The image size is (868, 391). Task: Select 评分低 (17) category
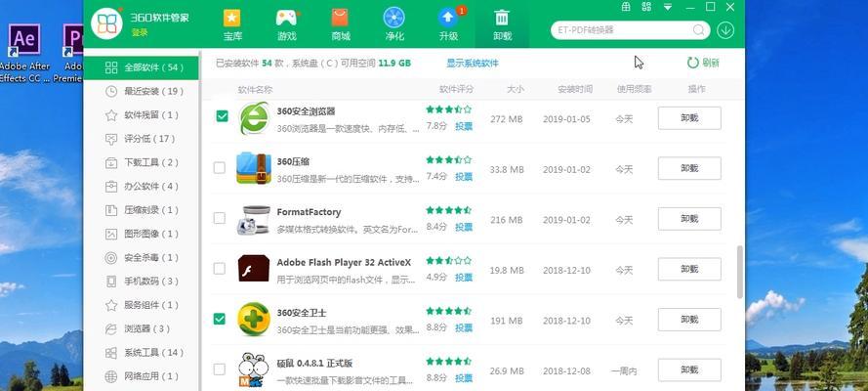(142, 139)
